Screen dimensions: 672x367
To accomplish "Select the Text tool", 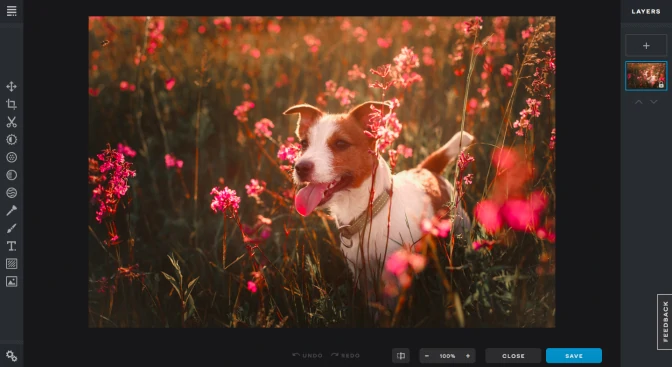I will point(12,246).
